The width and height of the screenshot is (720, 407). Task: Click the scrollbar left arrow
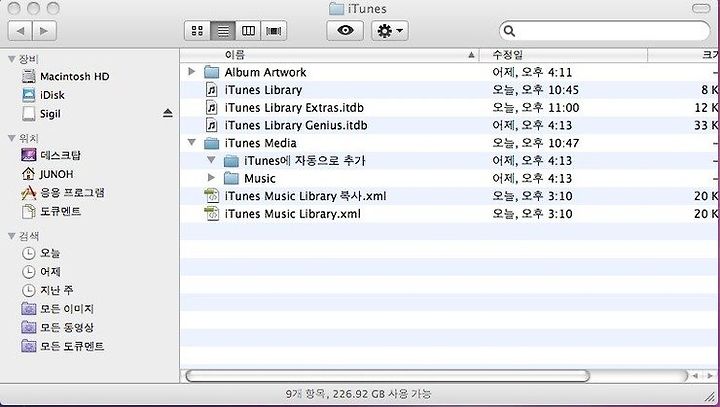696,376
